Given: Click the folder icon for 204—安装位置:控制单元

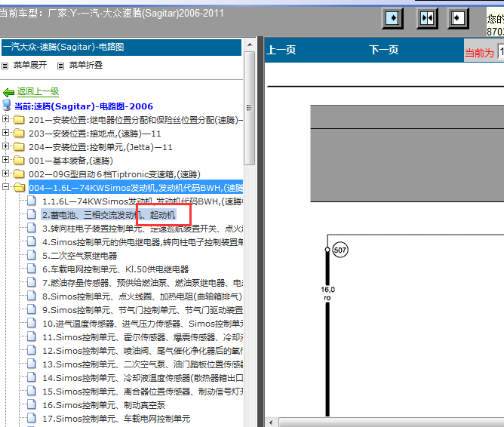Looking at the screenshot, I should click(19, 147).
